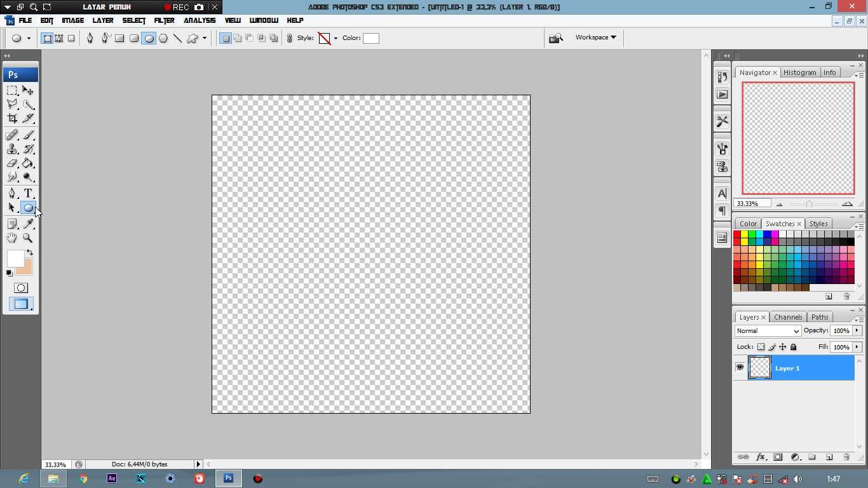
Task: Enable Fill Pixels mode in options bar
Action: pyautogui.click(x=71, y=38)
